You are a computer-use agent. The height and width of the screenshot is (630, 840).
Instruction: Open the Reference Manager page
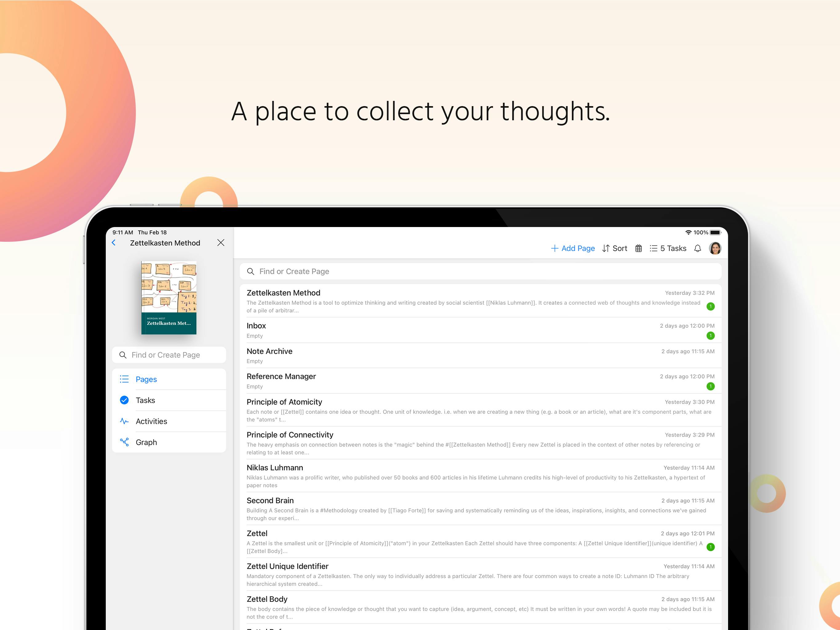[480, 381]
